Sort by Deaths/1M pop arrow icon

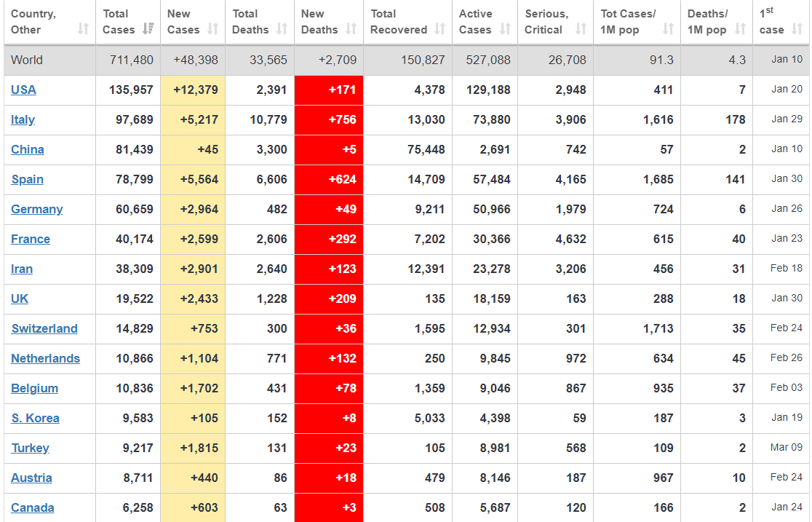click(x=740, y=29)
